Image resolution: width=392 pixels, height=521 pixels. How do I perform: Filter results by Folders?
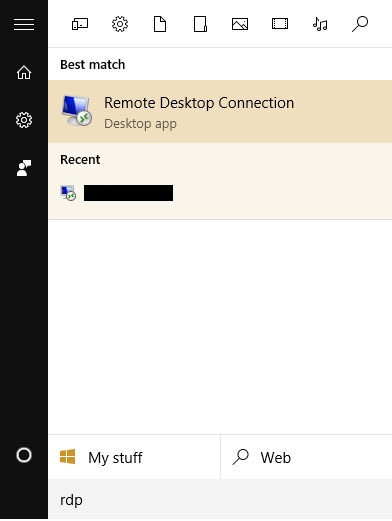200,24
